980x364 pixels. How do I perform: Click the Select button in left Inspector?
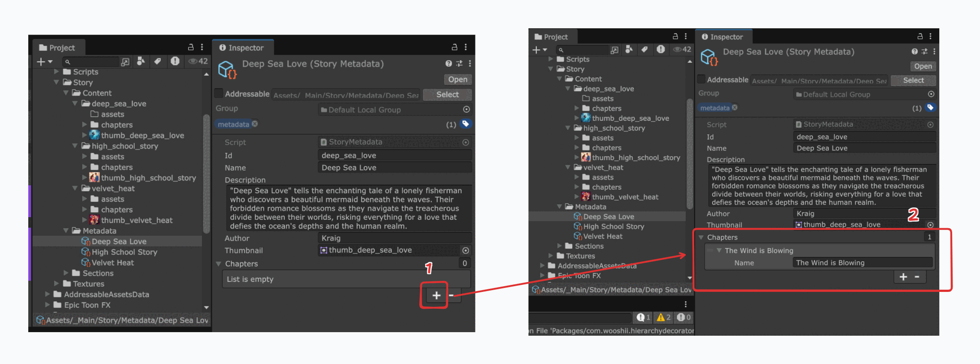tap(447, 94)
